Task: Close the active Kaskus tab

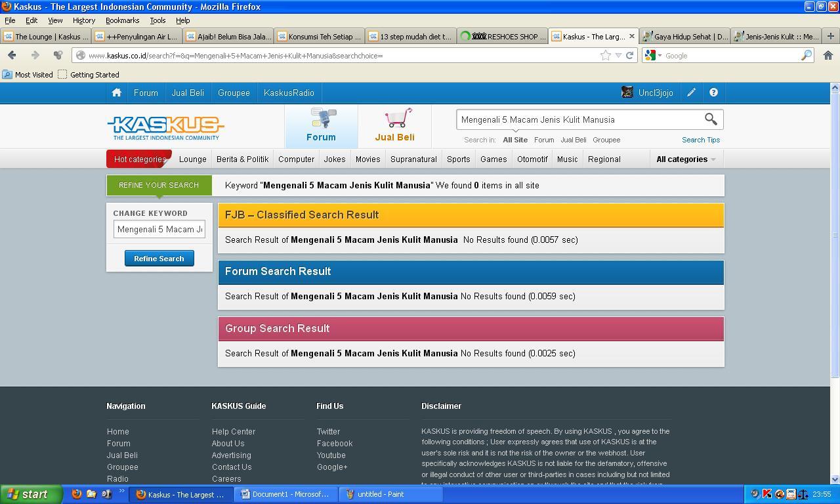Action: click(631, 36)
